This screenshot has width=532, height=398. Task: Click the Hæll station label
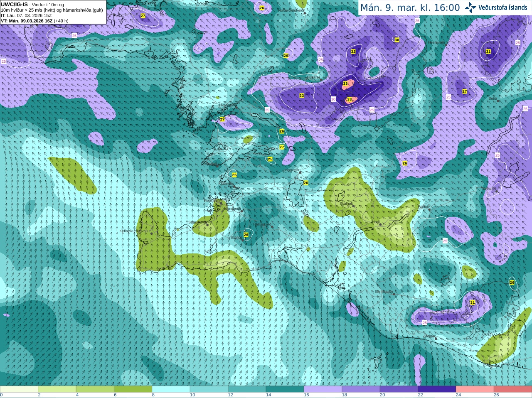click(x=376, y=222)
